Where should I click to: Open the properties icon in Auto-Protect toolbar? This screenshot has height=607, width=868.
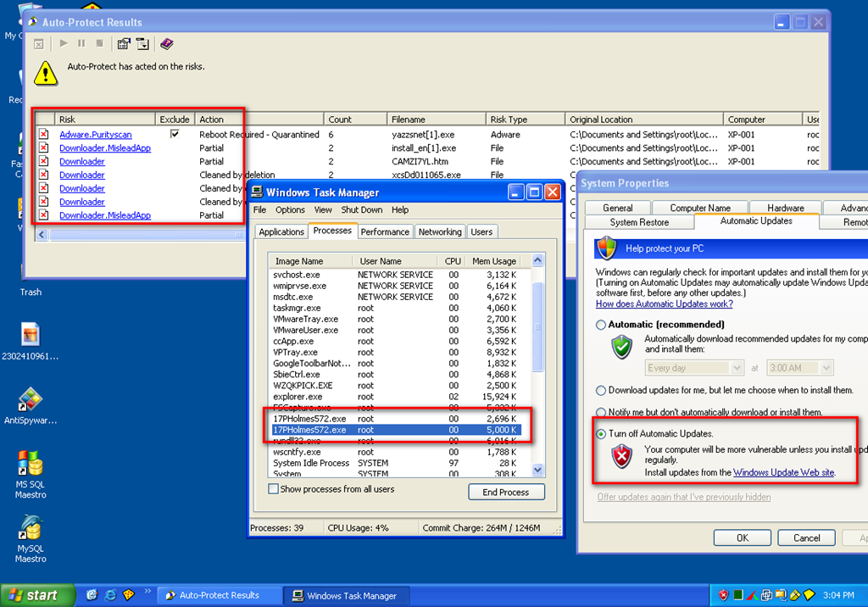[x=124, y=44]
